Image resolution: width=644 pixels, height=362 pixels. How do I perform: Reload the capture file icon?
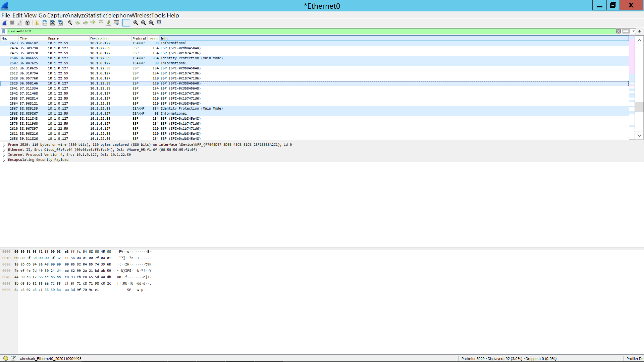60,23
